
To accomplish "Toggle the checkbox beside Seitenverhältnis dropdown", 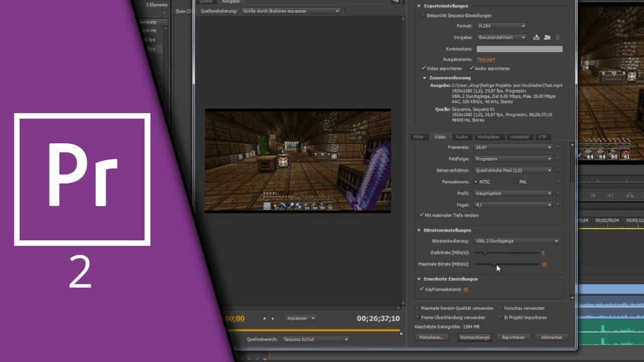I will tap(557, 170).
